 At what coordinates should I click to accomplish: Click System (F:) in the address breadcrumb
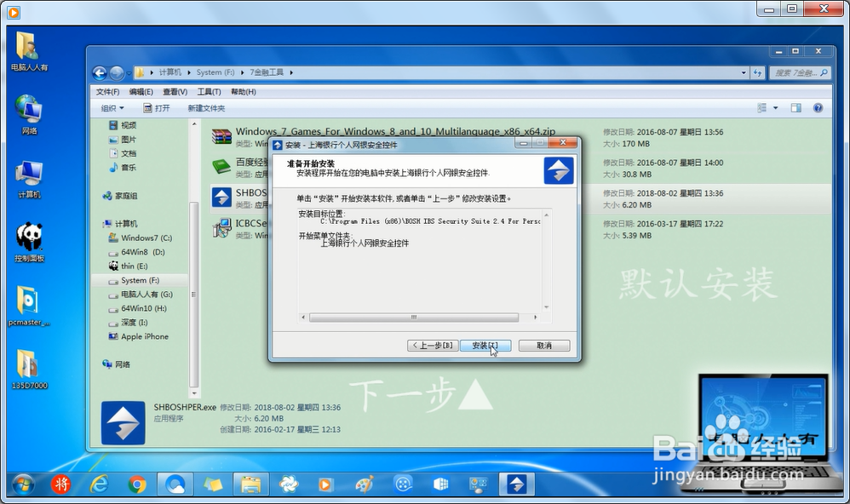(x=215, y=72)
